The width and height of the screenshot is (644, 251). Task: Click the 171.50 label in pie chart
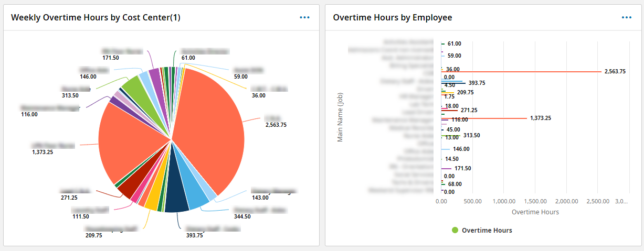(111, 58)
